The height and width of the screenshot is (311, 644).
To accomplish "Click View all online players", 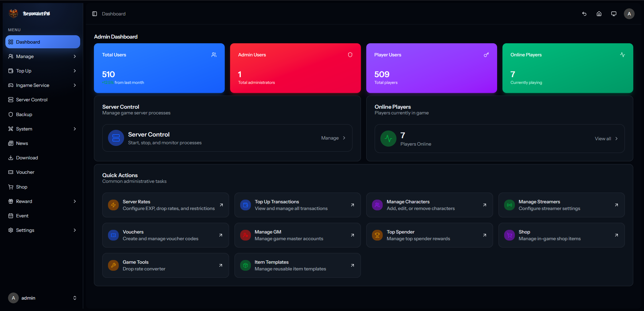I will pyautogui.click(x=606, y=139).
